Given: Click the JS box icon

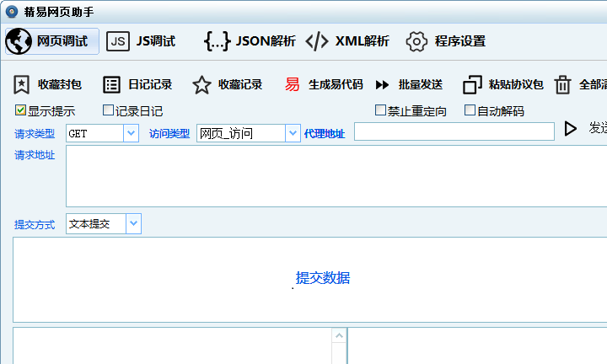Looking at the screenshot, I should tap(118, 41).
